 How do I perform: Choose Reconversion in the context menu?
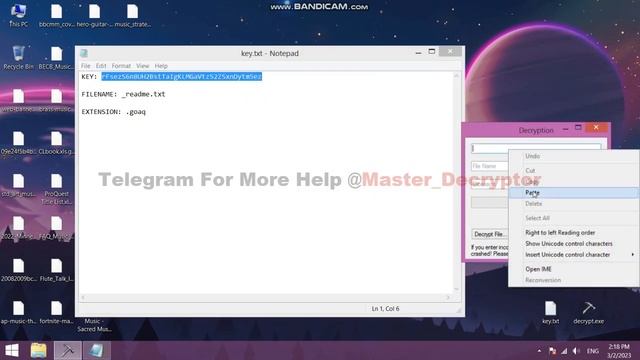(573, 280)
